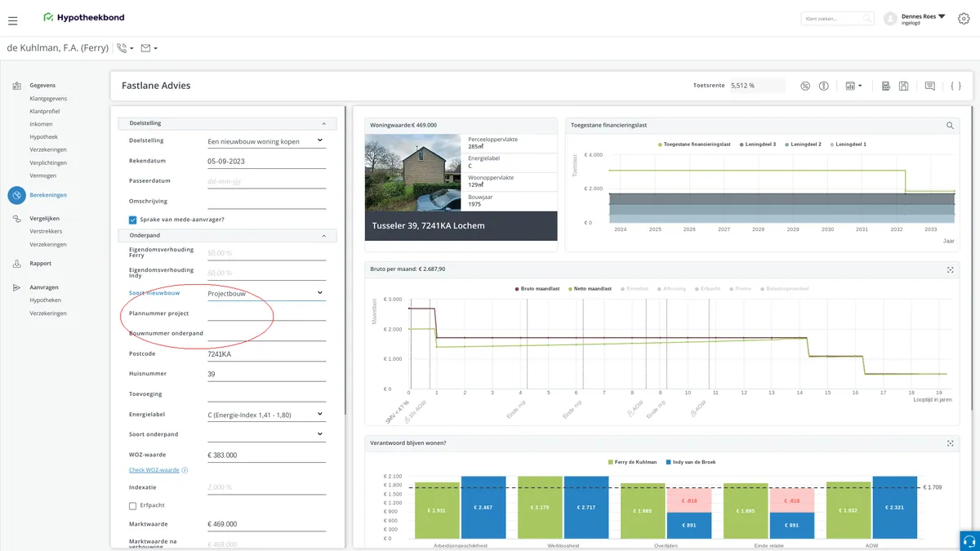The height and width of the screenshot is (551, 980).
Task: Open the comments speech bubble icon
Action: [930, 86]
